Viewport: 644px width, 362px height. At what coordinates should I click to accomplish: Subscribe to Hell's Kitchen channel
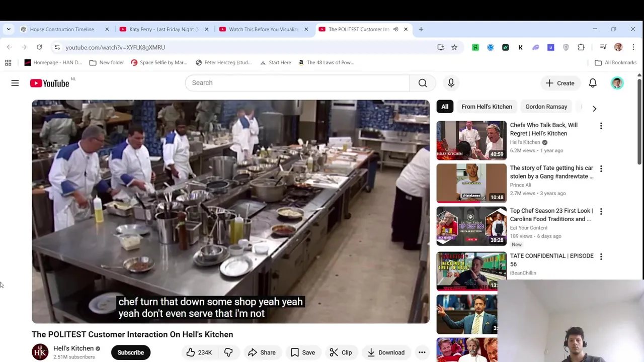tap(131, 352)
